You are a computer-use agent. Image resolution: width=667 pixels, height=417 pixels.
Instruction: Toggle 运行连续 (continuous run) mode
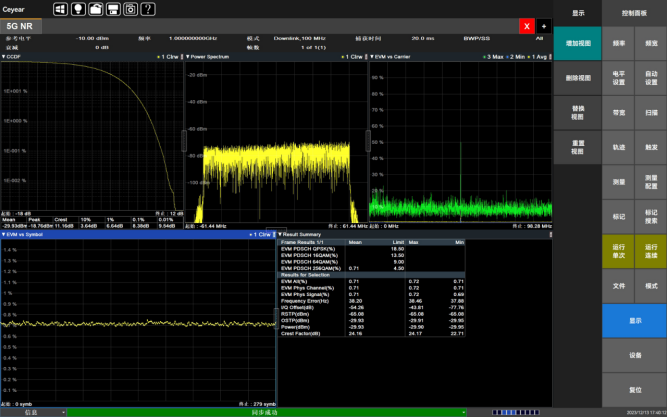[650, 250]
